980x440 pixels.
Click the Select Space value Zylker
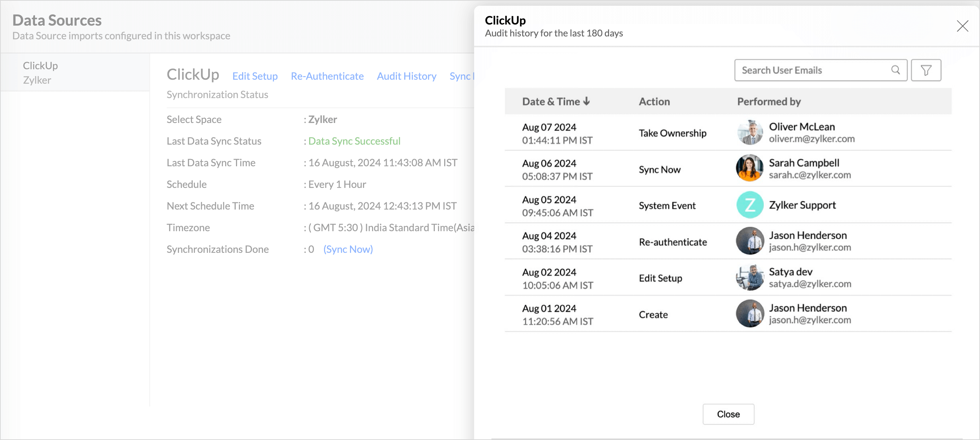point(322,119)
